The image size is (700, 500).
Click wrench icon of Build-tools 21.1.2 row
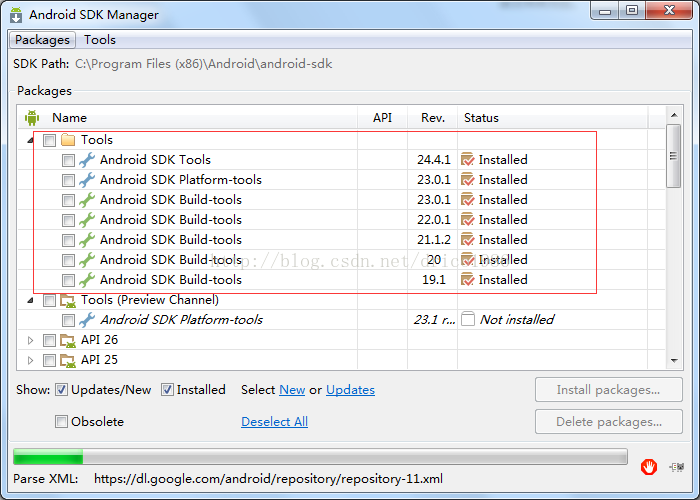[87, 240]
